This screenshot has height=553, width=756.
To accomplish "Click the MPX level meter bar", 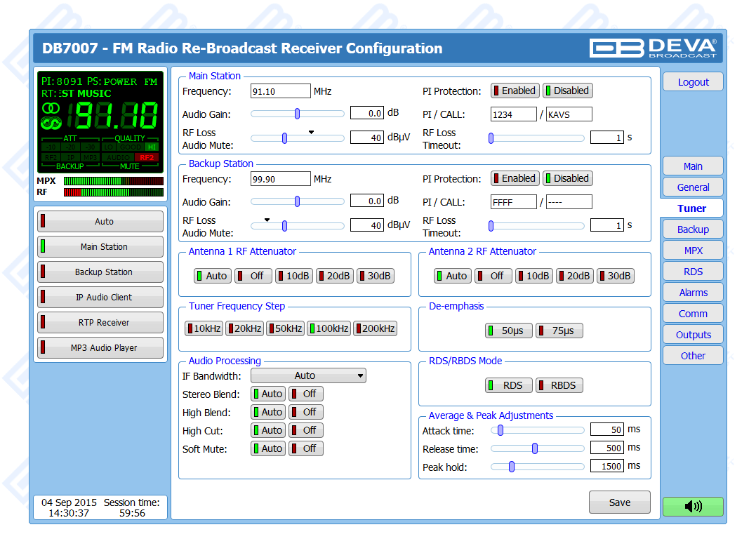I will coord(113,181).
